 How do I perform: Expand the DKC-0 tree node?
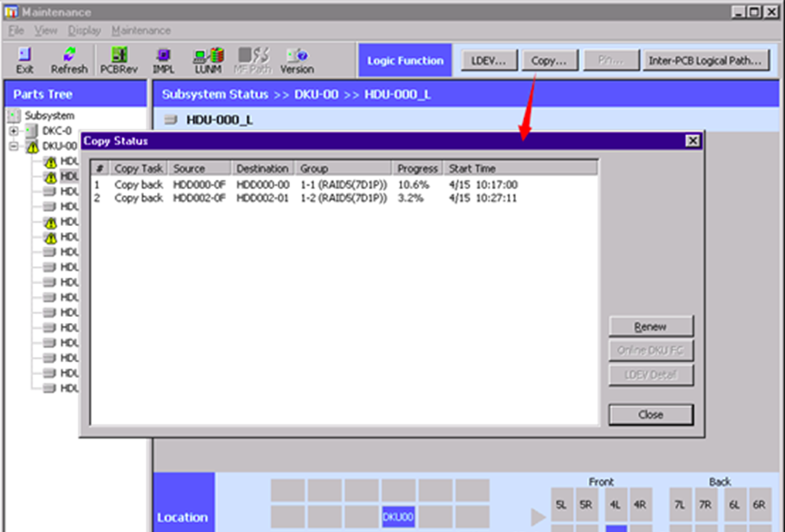(14, 131)
